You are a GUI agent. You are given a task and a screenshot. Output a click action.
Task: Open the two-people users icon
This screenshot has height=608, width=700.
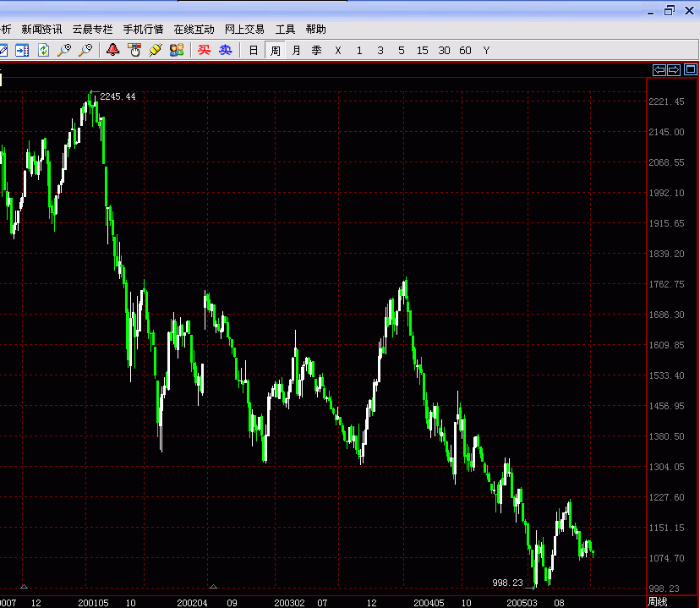177,50
